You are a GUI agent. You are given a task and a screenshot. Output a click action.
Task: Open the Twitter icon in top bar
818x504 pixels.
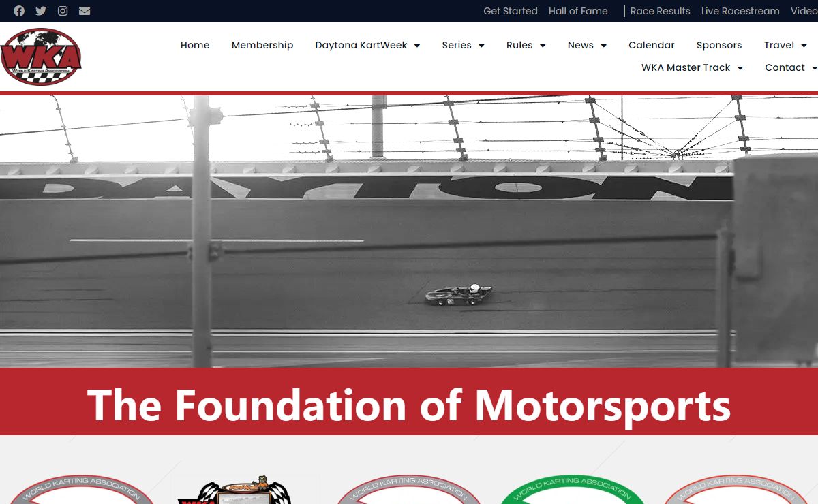pos(41,11)
